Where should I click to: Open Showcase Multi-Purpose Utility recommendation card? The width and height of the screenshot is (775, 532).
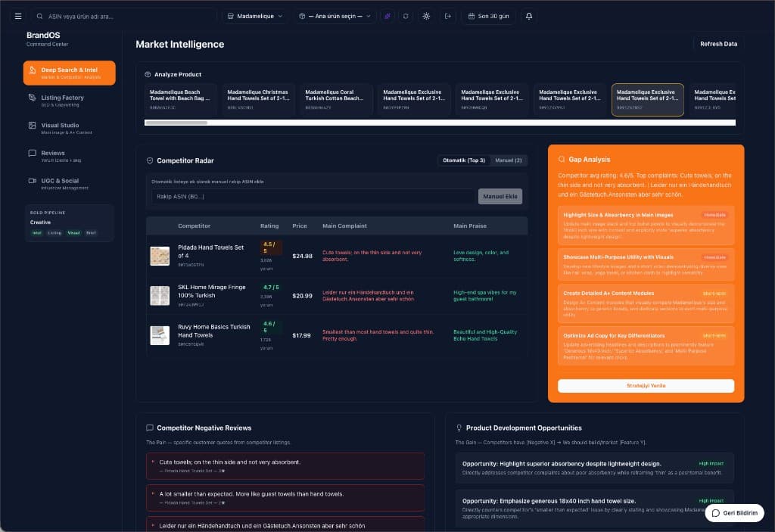[646, 265]
